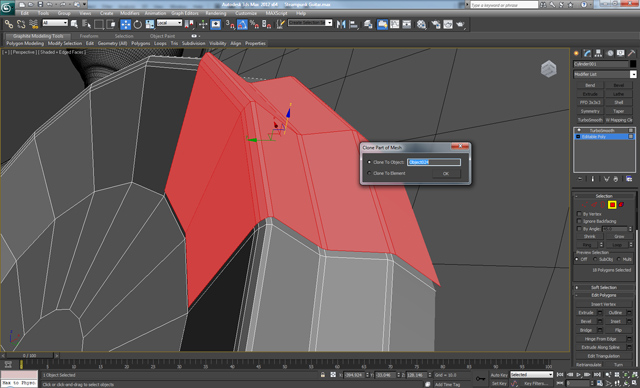Toggle the Angle Snap icon
The height and width of the screenshot is (388, 640).
tap(242, 24)
